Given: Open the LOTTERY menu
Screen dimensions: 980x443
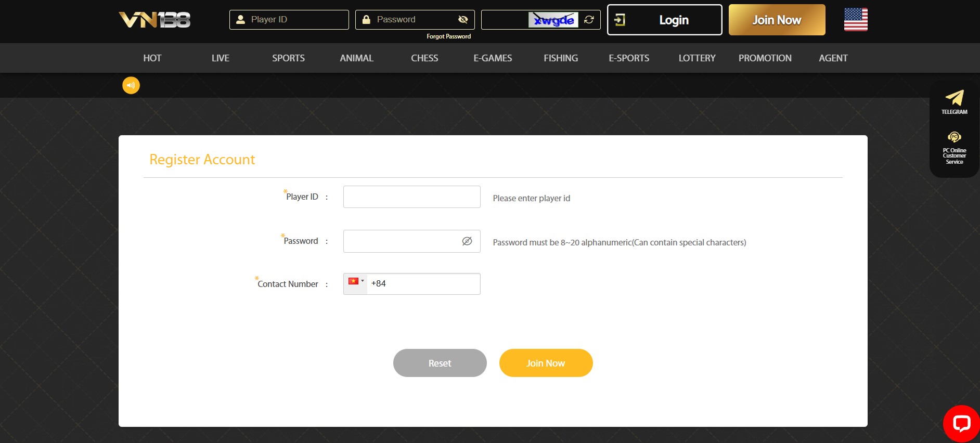Looking at the screenshot, I should tap(697, 58).
